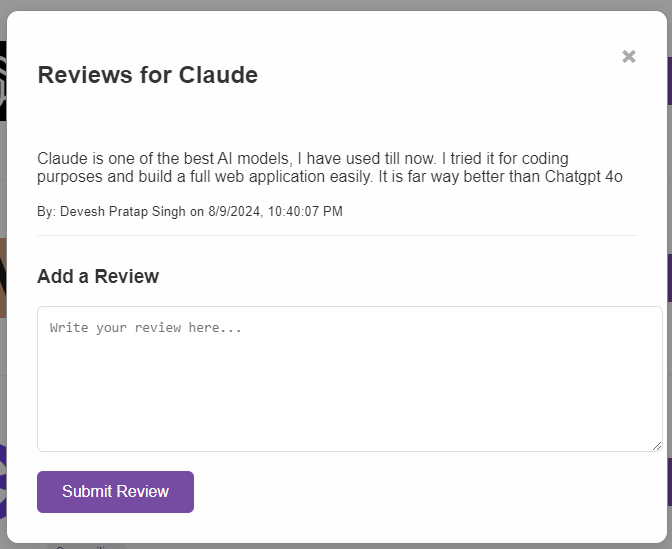Select the Add a Review heading

pyautogui.click(x=98, y=276)
